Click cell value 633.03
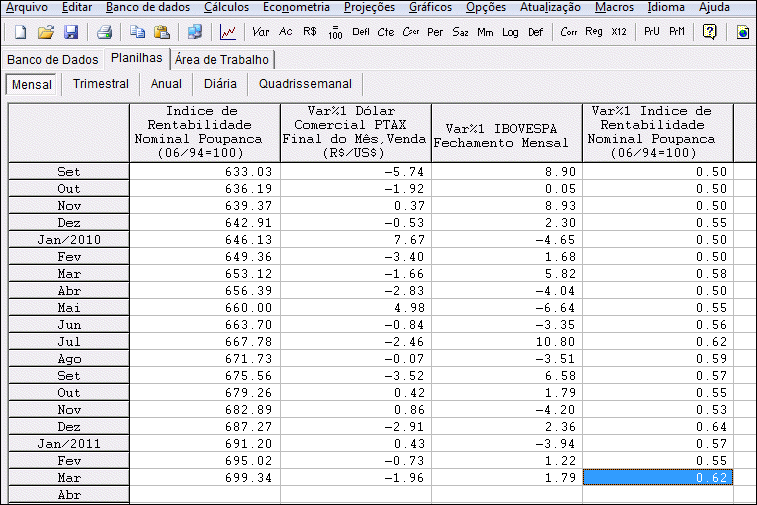757x505 pixels. tap(205, 172)
